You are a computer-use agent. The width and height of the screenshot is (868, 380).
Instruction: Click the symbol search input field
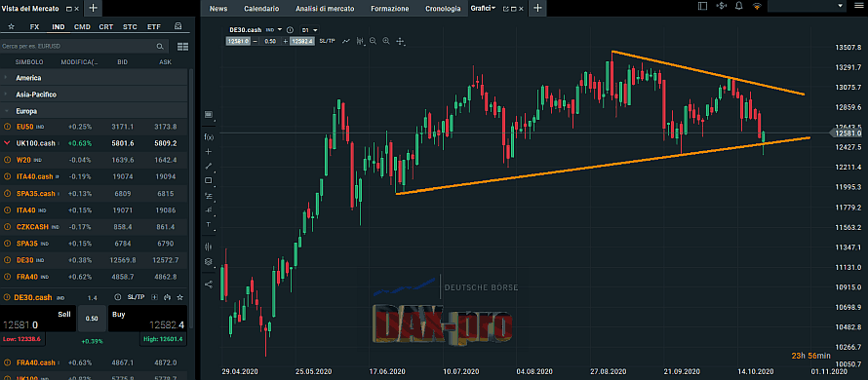(77, 47)
